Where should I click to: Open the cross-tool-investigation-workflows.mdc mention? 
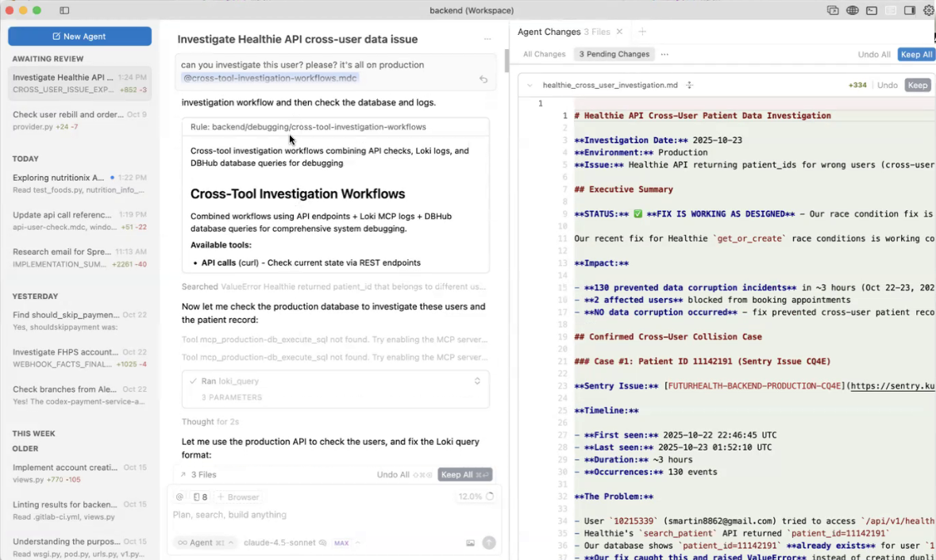pyautogui.click(x=270, y=78)
